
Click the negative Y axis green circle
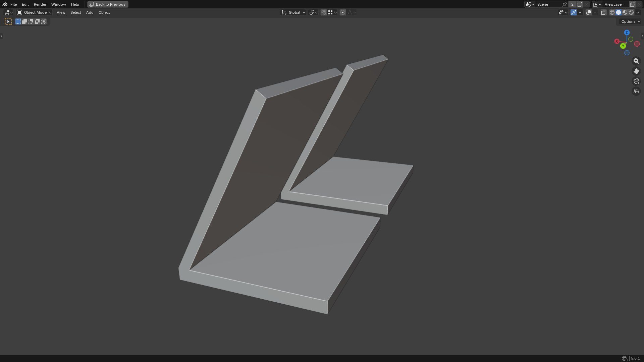tap(631, 40)
